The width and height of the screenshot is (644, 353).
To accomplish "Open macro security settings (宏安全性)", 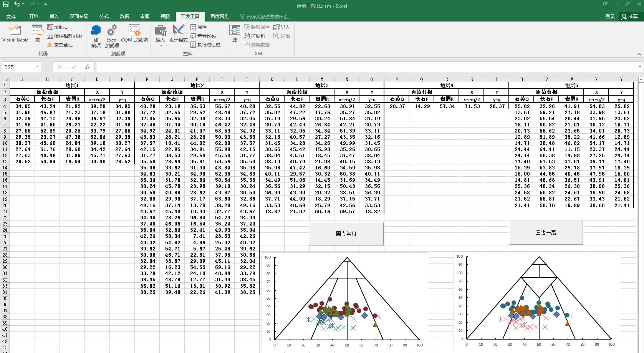I will pos(60,45).
